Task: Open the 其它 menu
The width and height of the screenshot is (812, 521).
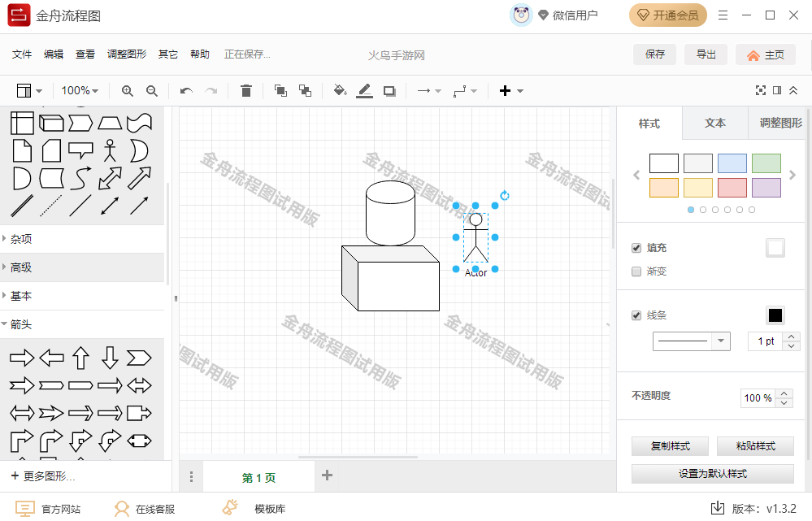Action: click(x=167, y=54)
